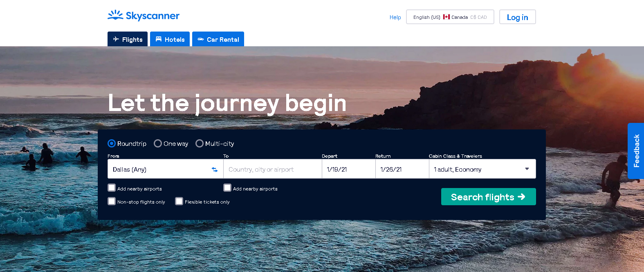
Task: Click the arrow icon on Search flights
Action: click(x=521, y=197)
